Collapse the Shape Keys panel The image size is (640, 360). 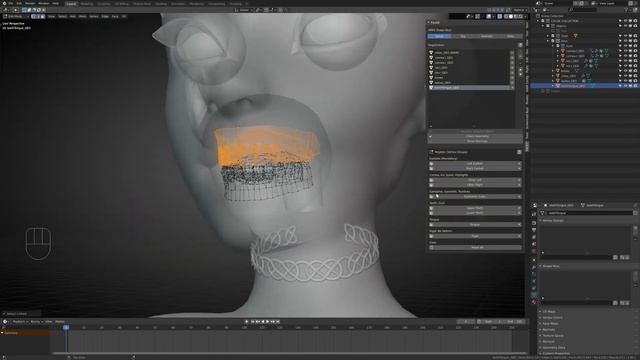[551, 266]
